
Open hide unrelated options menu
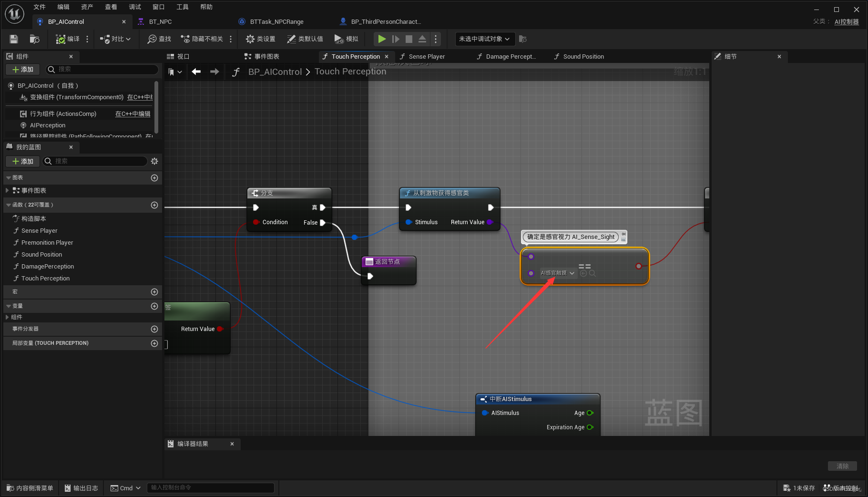231,39
